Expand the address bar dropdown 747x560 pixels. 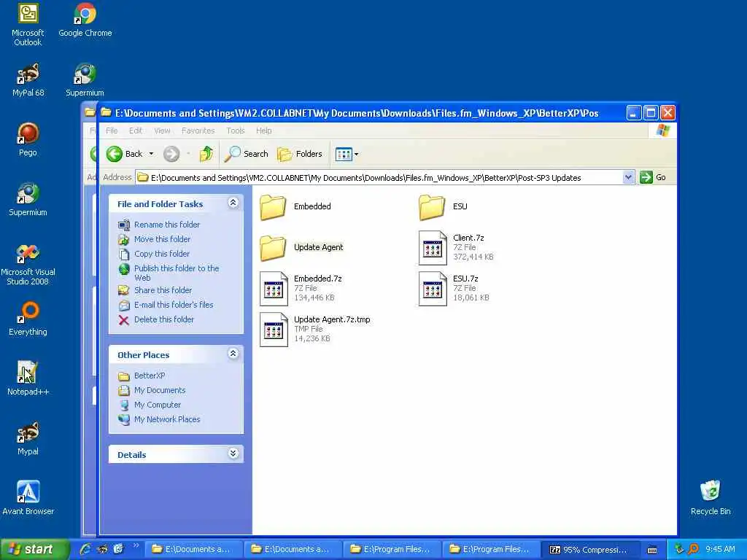coord(628,178)
